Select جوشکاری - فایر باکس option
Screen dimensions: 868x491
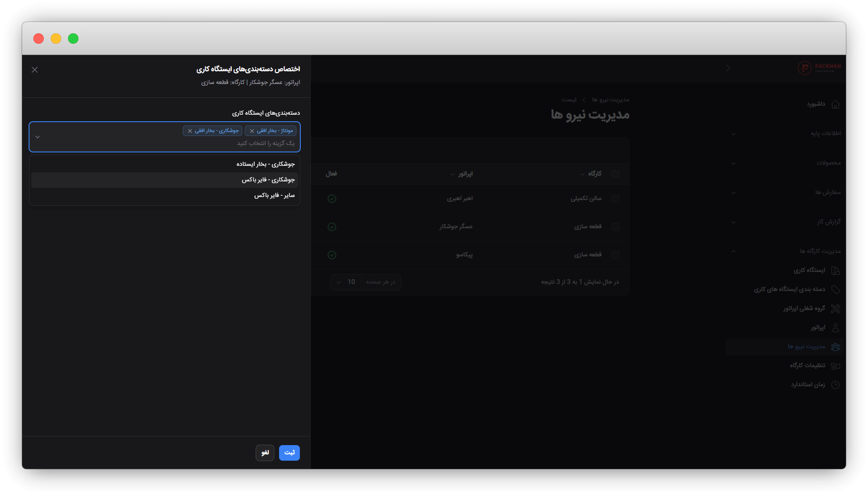pos(268,180)
